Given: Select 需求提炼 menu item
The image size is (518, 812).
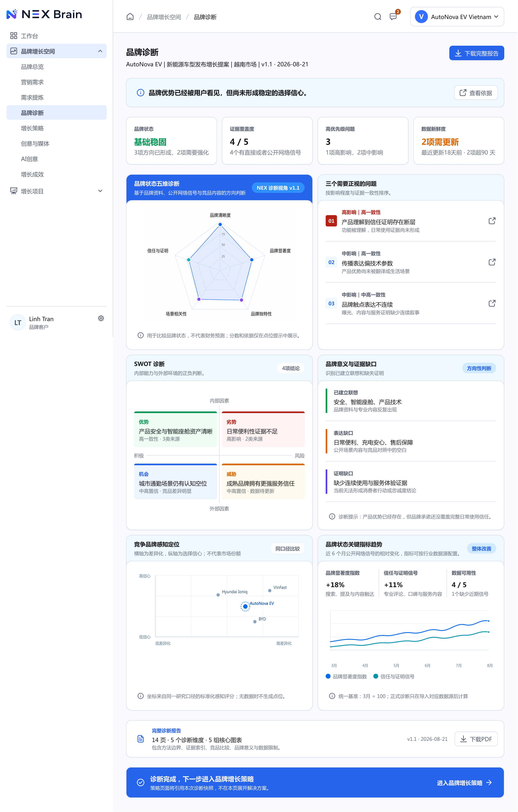Looking at the screenshot, I should pyautogui.click(x=57, y=97).
